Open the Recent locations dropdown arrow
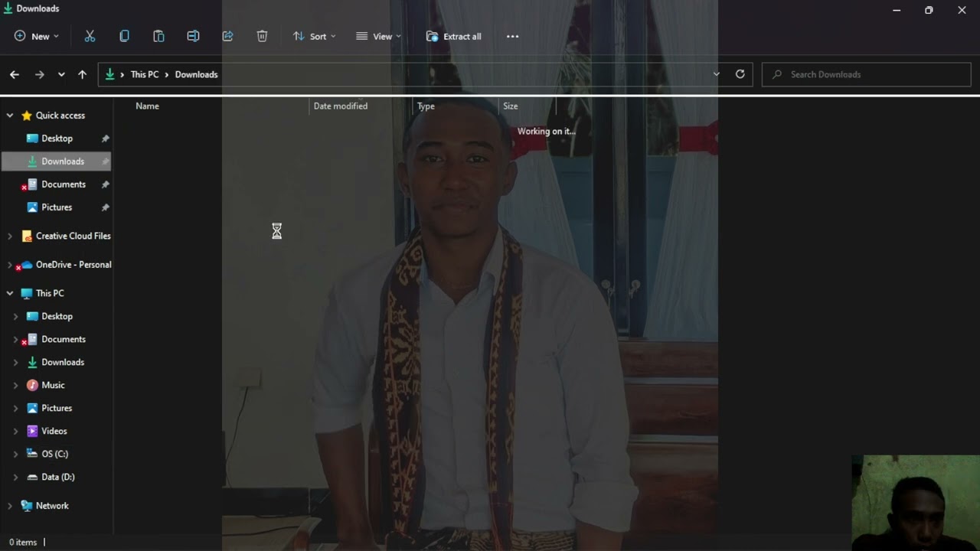Viewport: 980px width, 551px height. pos(61,74)
